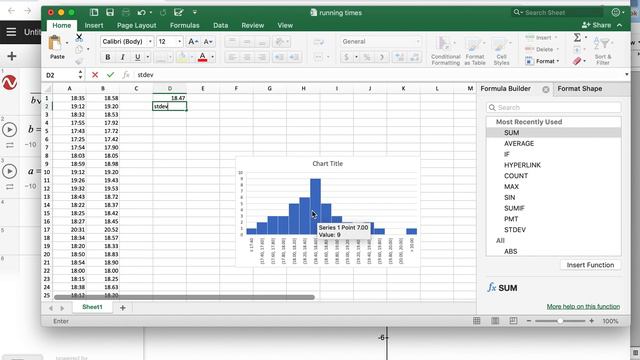The image size is (640, 360).
Task: Open the Review tab
Action: click(253, 25)
